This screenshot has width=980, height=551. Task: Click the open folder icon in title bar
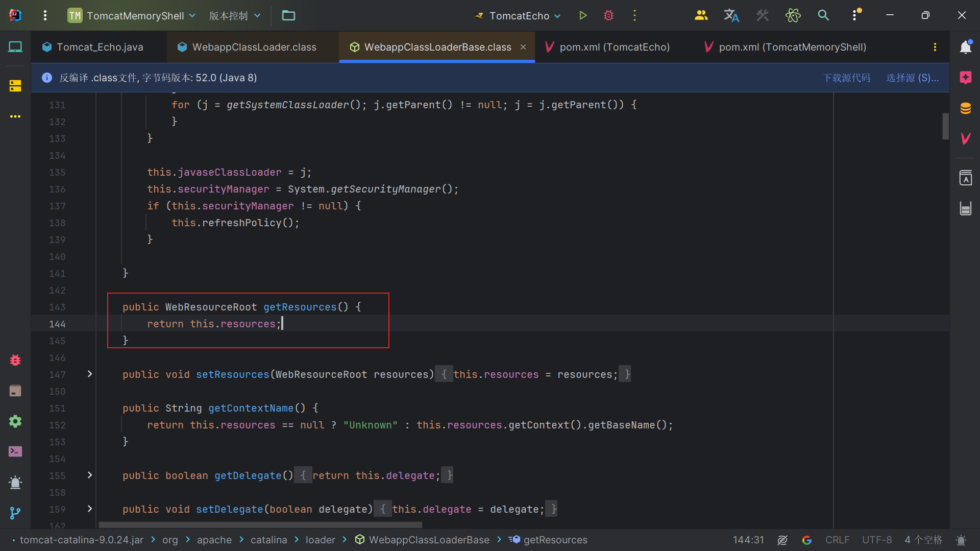point(288,15)
